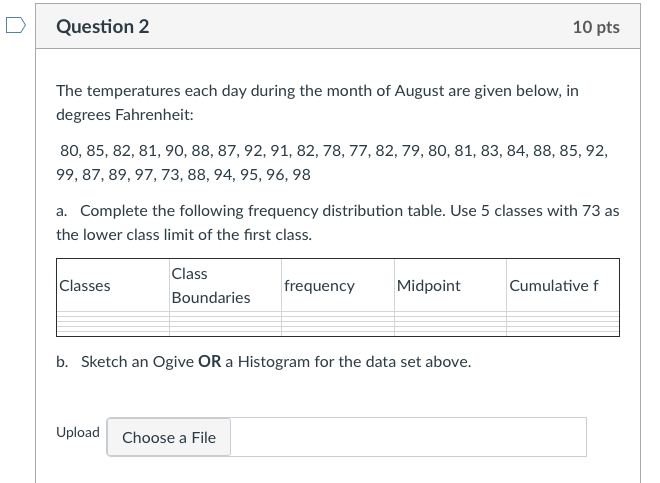The width and height of the screenshot is (660, 483).
Task: Select the frequency table header cell
Action: pyautogui.click(x=336, y=286)
